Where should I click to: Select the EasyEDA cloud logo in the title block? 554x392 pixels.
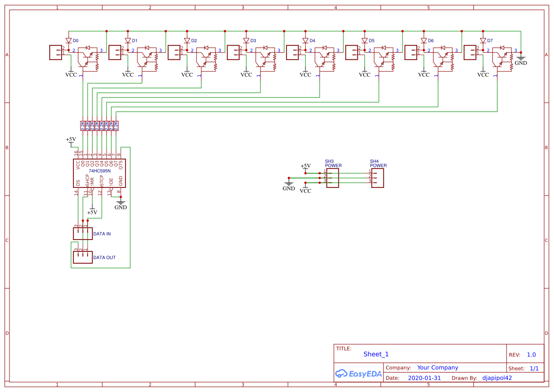click(358, 374)
